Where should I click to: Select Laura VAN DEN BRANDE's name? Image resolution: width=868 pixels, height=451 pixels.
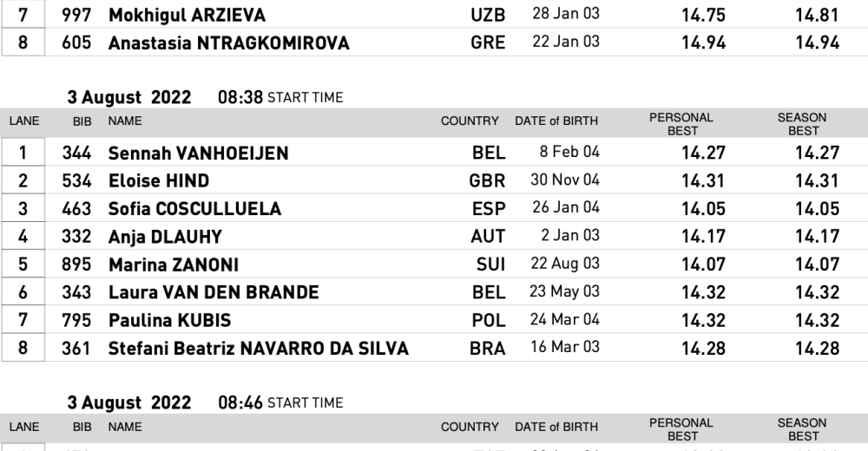click(x=214, y=292)
